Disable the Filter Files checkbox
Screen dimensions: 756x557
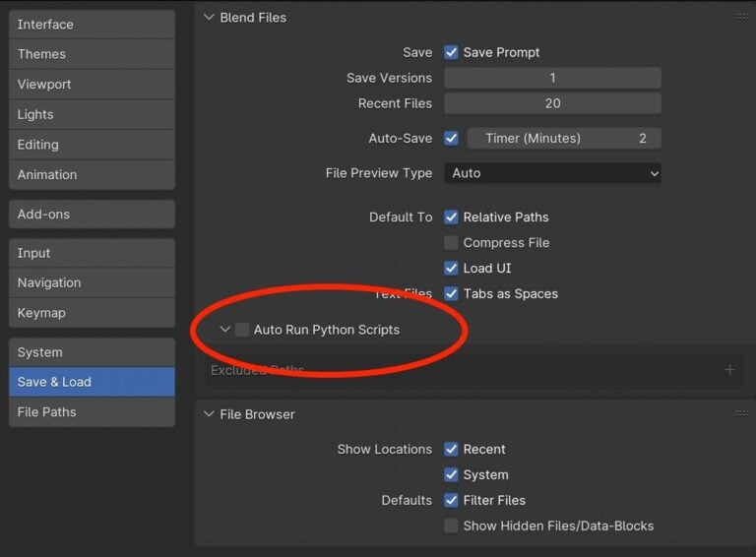tap(451, 500)
